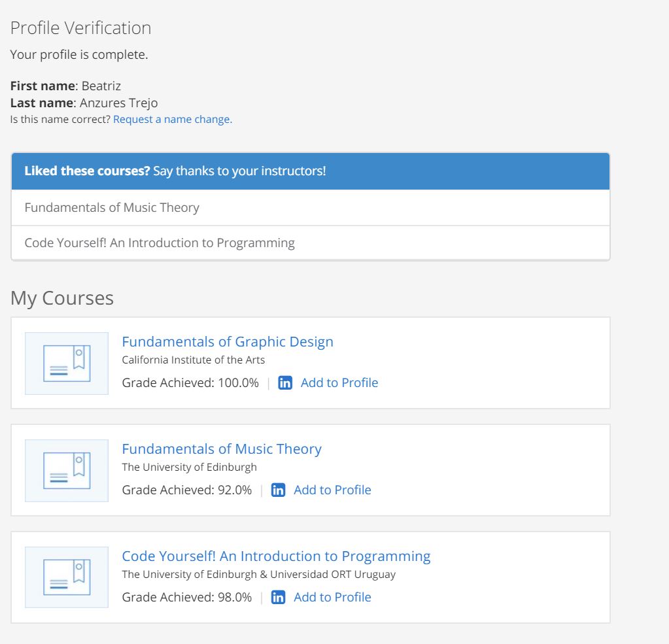
Task: Open Fundamentals of Graphic Design course title
Action: click(228, 342)
